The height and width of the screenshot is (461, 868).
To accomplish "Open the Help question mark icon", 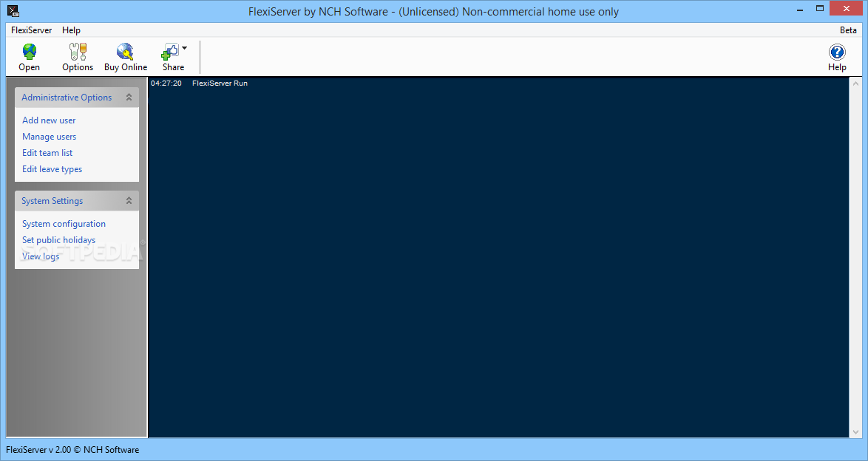I will pyautogui.click(x=837, y=52).
